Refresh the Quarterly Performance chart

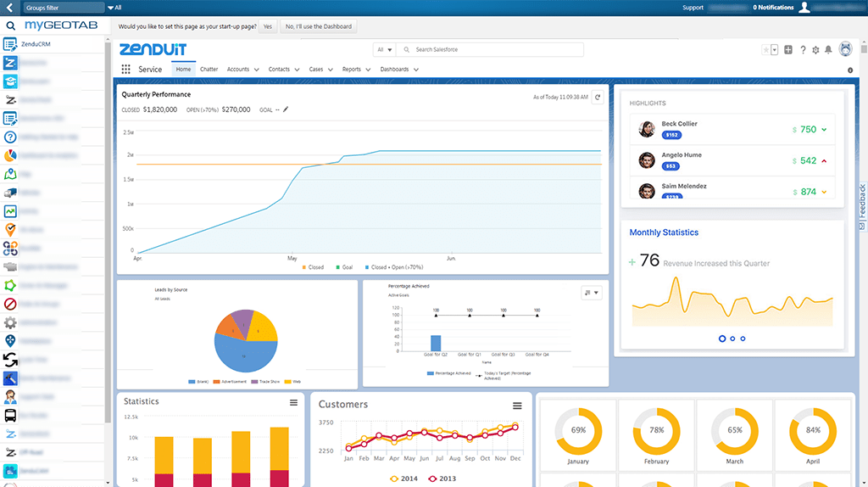click(598, 97)
